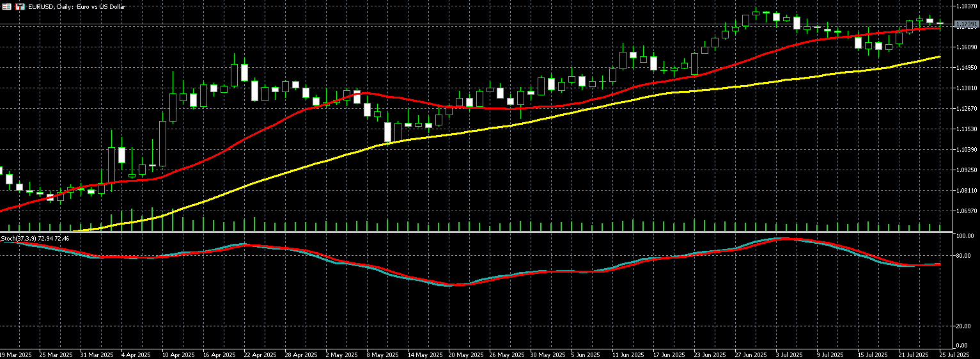Screen dimensions: 980x359
Task: Select the 25 Jul 2025 date label
Action: click(954, 355)
